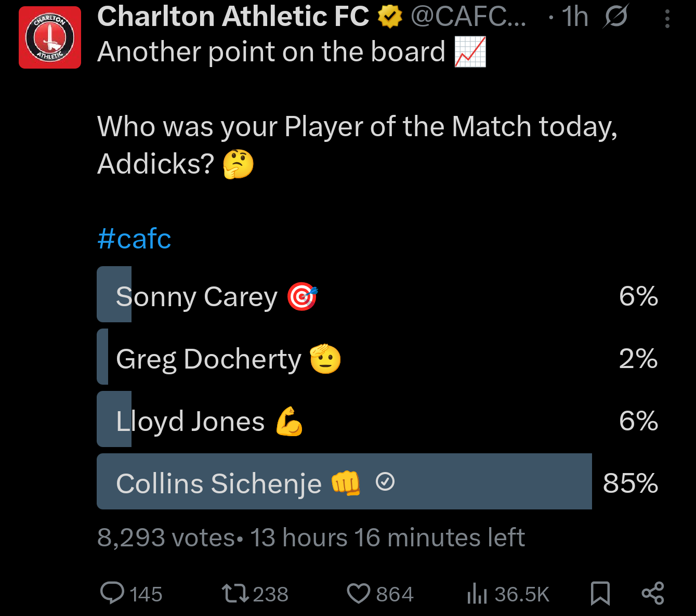Viewport: 696px width, 616px height.
Task: Open the three-dot more options menu
Action: [667, 19]
